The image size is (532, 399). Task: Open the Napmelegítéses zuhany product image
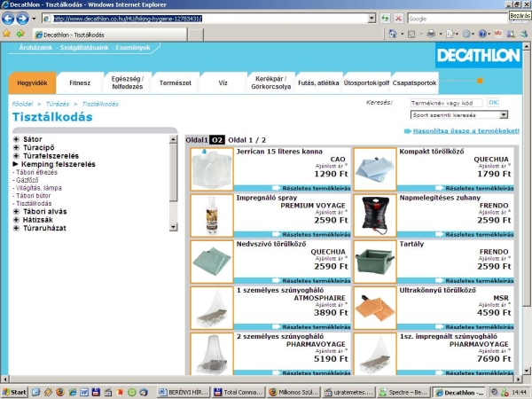(x=375, y=215)
